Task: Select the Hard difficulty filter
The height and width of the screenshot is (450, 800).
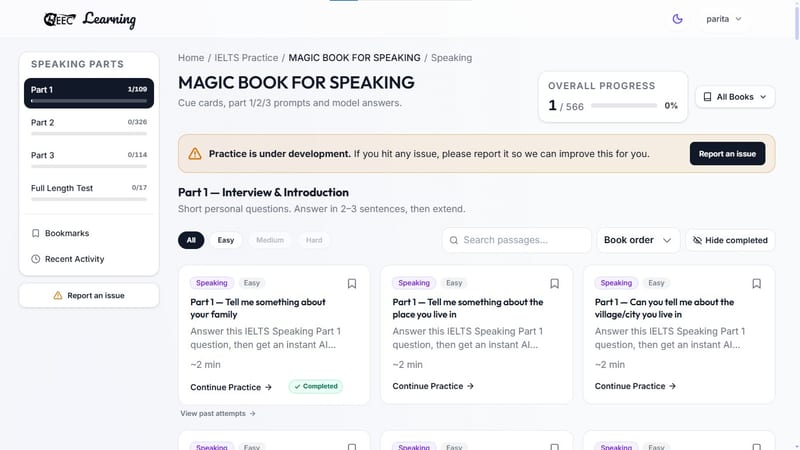Action: click(314, 240)
